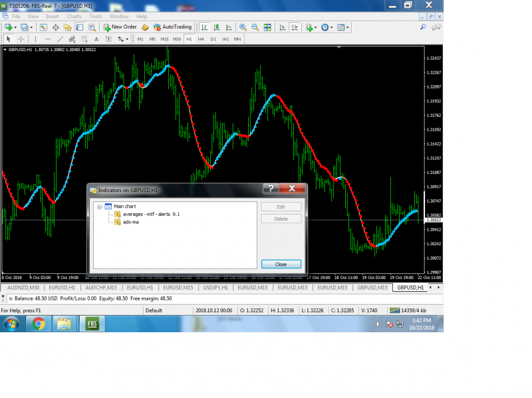The width and height of the screenshot is (532, 398).
Task: Open the File menu
Action: tap(16, 16)
